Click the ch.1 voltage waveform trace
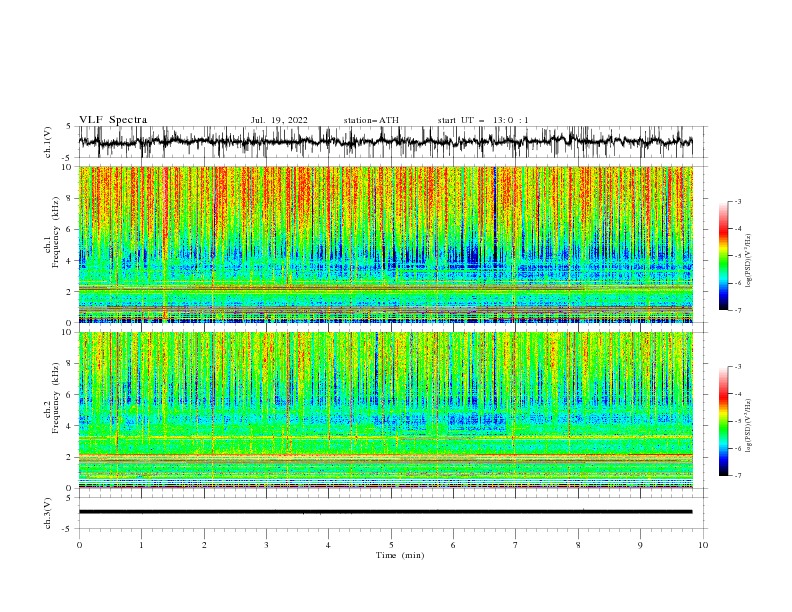Image resolution: width=792 pixels, height=612 pixels. [385, 142]
